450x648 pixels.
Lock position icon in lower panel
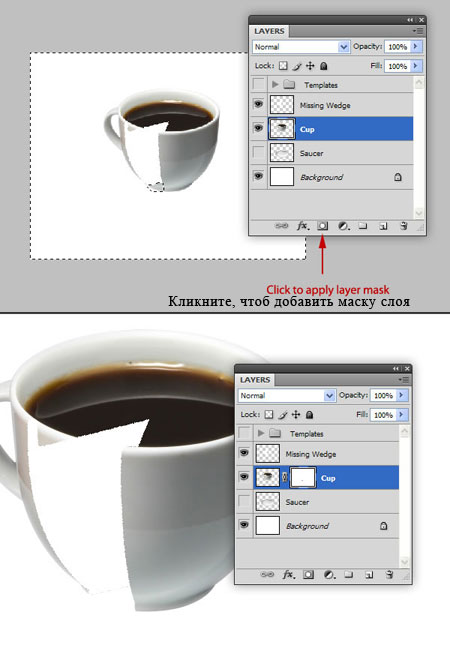click(296, 415)
